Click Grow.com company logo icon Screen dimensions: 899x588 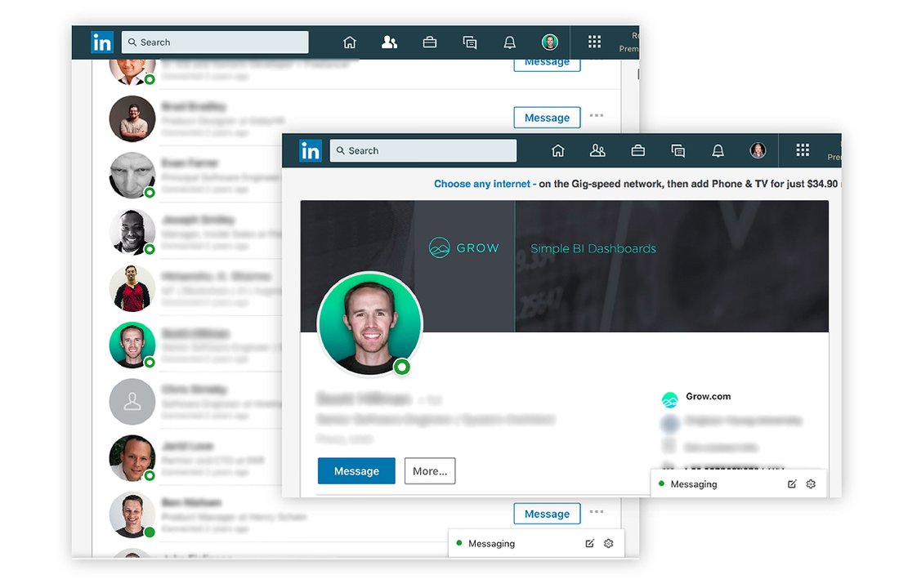point(669,399)
